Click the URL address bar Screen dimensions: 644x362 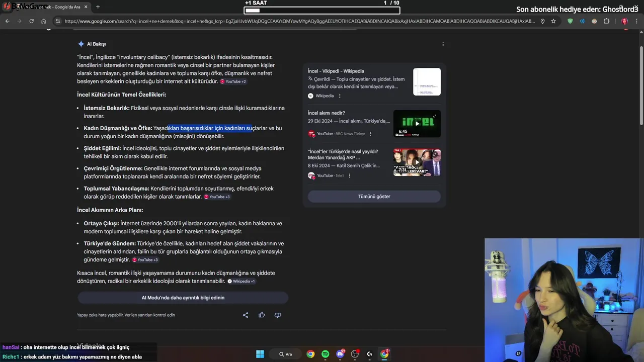point(299,21)
